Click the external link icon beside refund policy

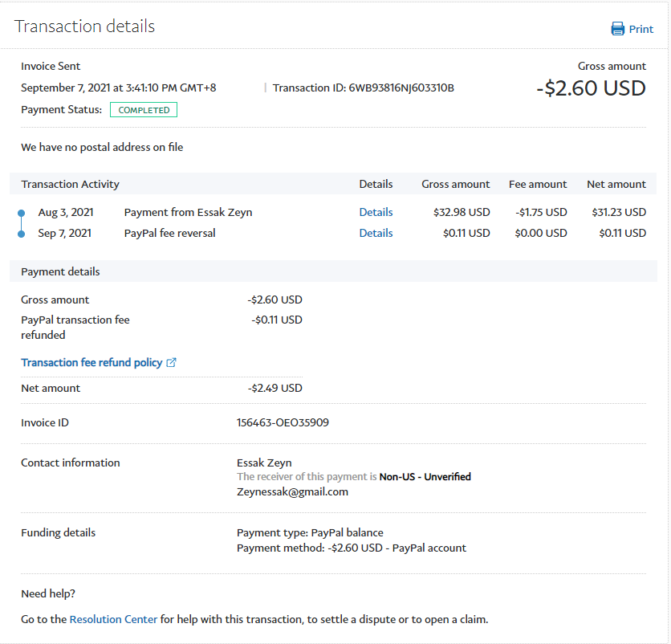[x=171, y=362]
